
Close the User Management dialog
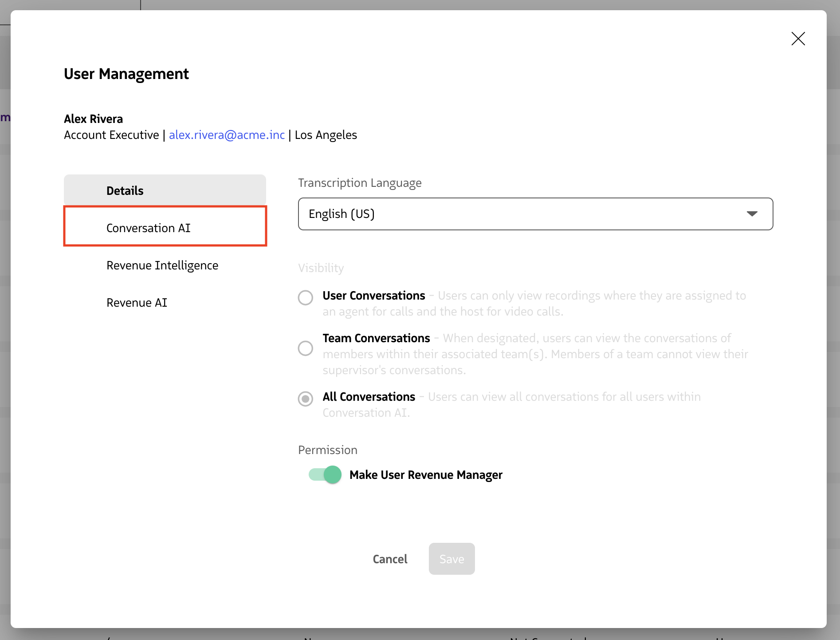(x=798, y=39)
